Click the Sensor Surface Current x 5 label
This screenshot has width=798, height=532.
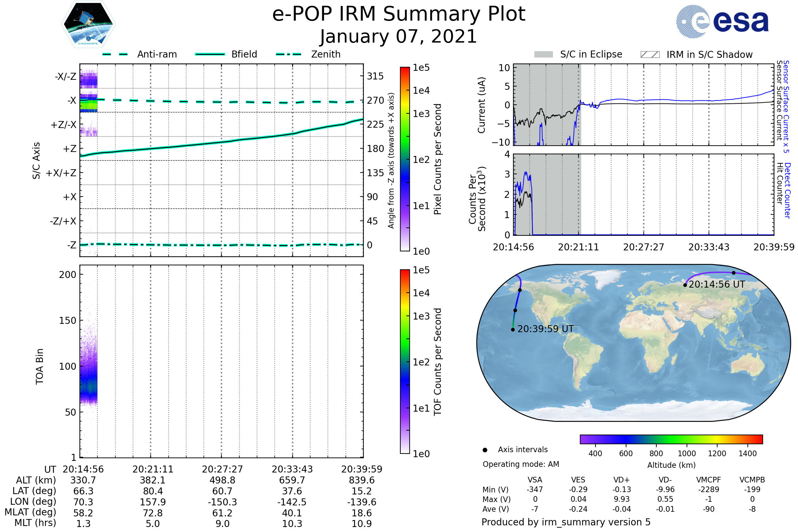click(786, 106)
